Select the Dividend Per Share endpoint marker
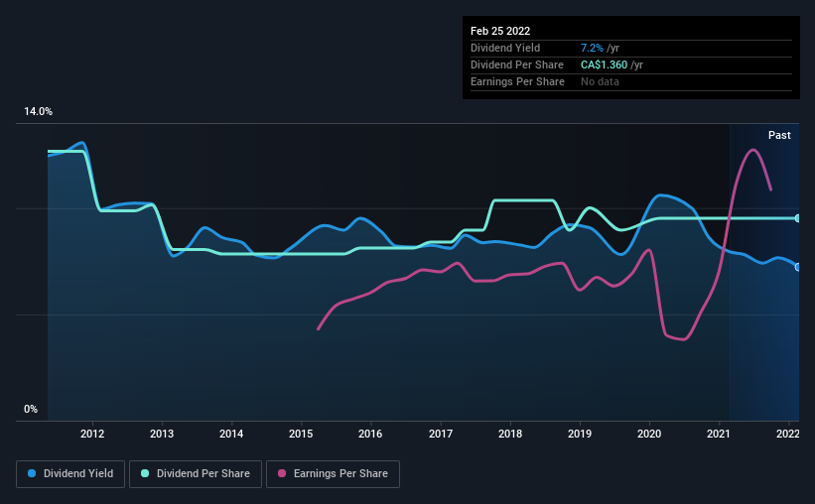The width and height of the screenshot is (815, 504). 798,218
